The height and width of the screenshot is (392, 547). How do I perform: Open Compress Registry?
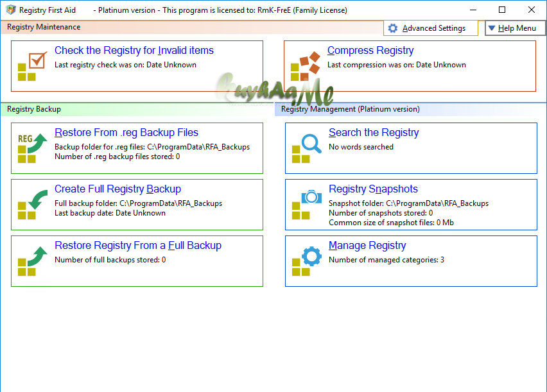coord(370,50)
